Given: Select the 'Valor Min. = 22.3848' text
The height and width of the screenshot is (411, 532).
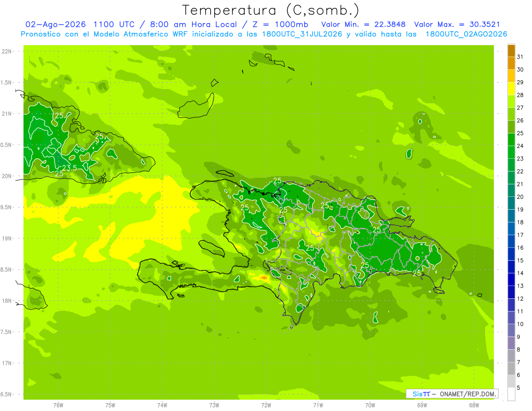Looking at the screenshot, I should point(364,24).
